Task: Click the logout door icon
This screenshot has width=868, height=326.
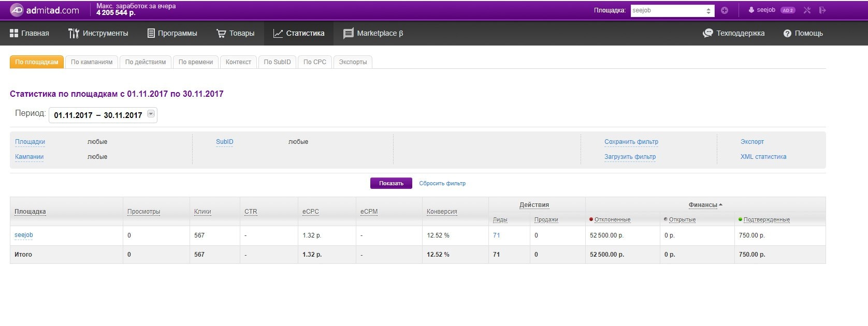Action: coord(822,10)
